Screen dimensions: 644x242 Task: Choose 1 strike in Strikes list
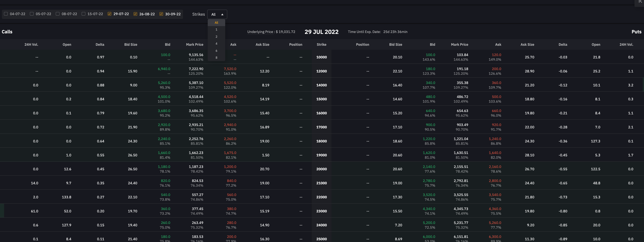[x=216, y=30]
